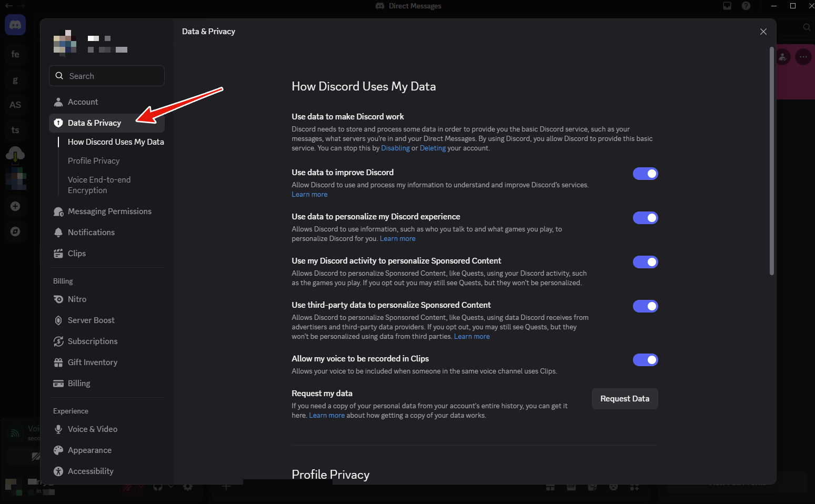Toggle 'Use data to personalize my Discord experience'
The width and height of the screenshot is (815, 504).
[646, 218]
